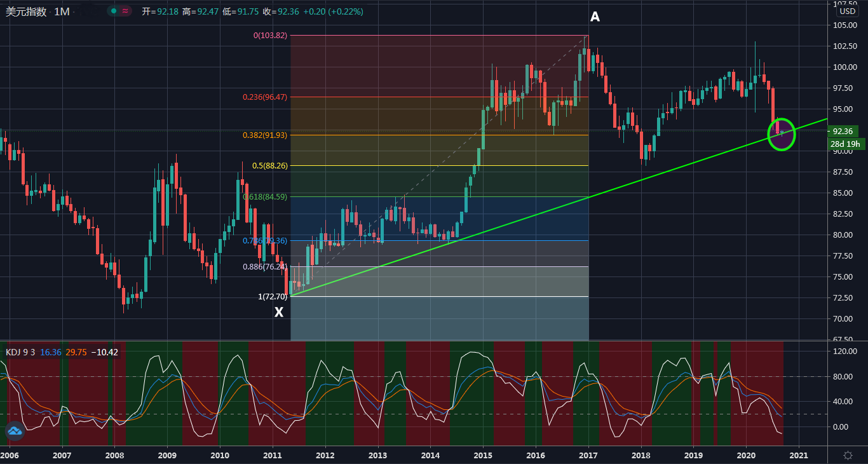Select the 'A' text label annotation
The width and height of the screenshot is (868, 464).
click(595, 17)
